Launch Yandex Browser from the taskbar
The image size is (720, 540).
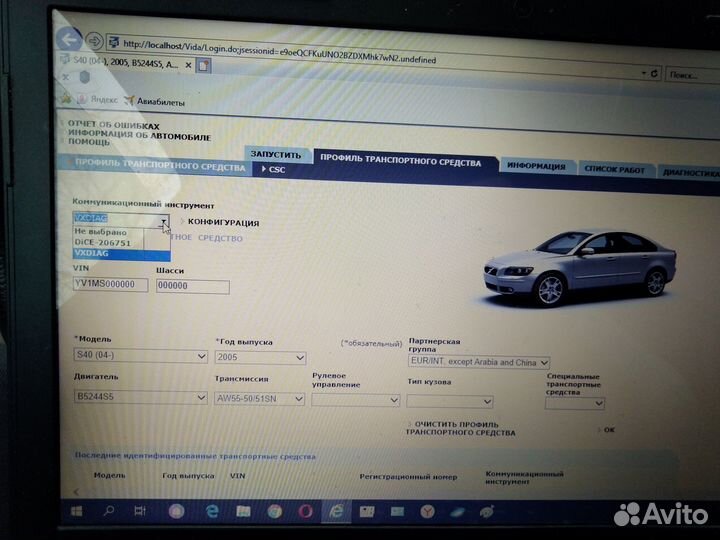click(428, 512)
